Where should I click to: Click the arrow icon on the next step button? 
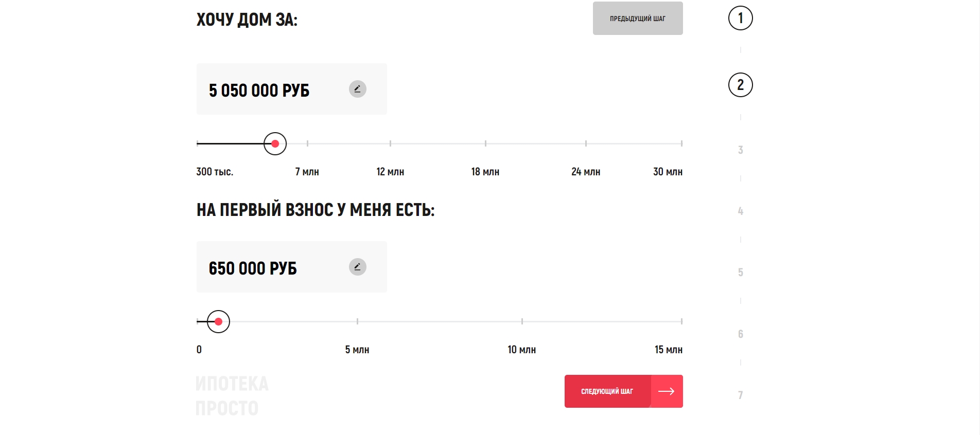click(x=667, y=391)
